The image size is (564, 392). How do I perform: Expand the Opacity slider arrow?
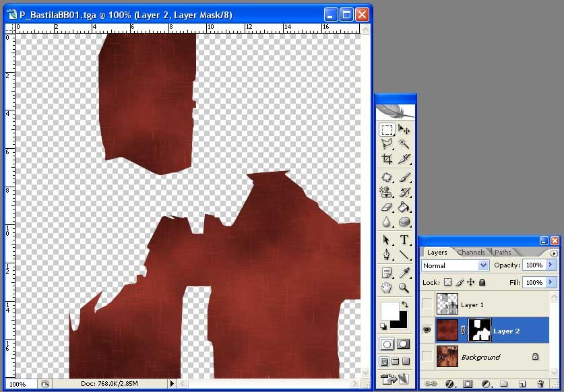[551, 265]
